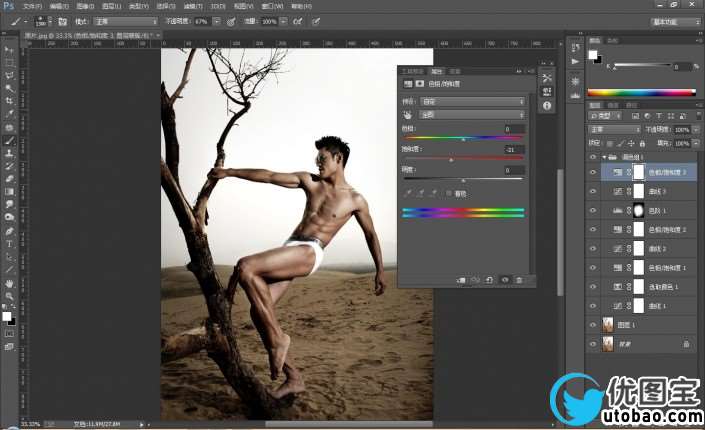Toggle visibility of the 组 1 group

click(593, 157)
